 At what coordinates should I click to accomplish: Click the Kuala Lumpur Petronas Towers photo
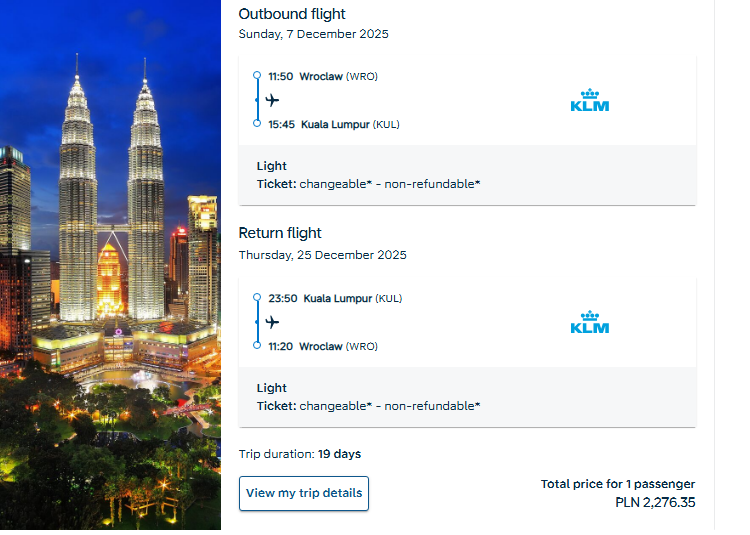pyautogui.click(x=110, y=265)
